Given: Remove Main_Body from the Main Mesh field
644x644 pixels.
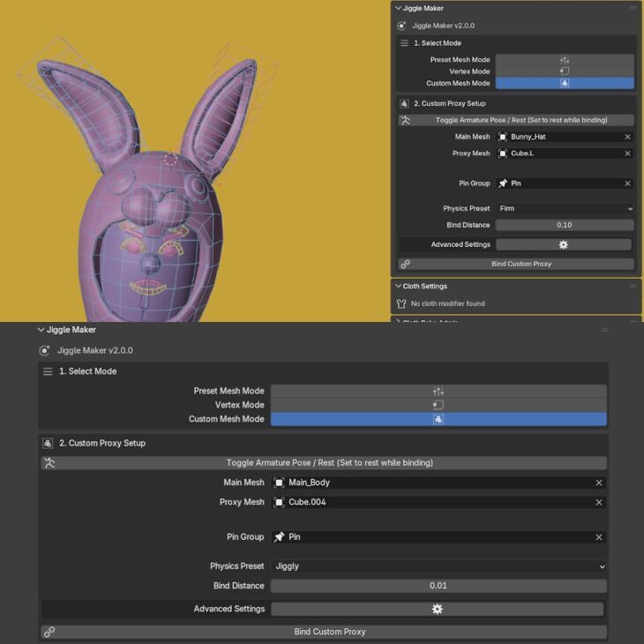Looking at the screenshot, I should coord(598,483).
